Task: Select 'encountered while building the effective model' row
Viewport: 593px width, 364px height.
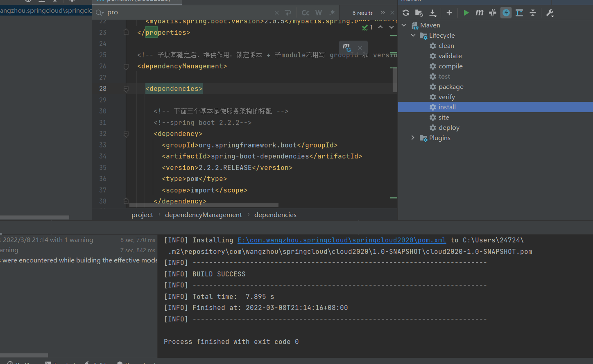Action: 79,260
